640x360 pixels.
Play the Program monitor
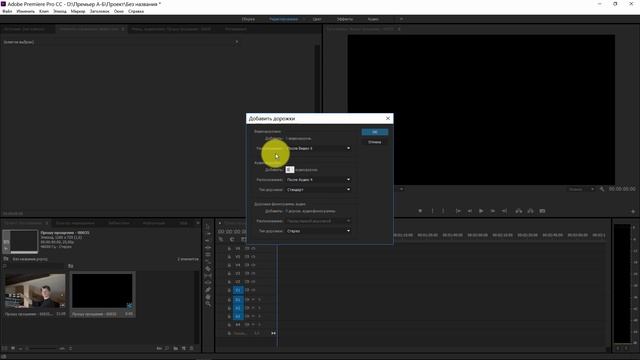pyautogui.click(x=481, y=211)
